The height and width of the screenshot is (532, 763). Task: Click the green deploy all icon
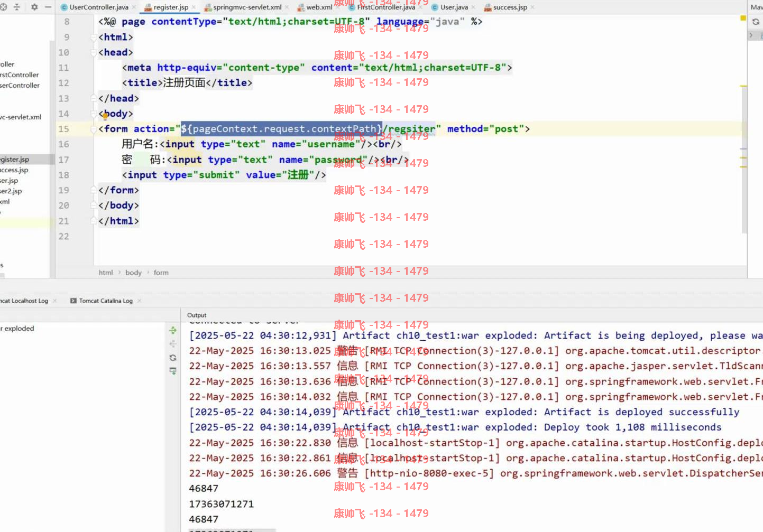pos(173,330)
